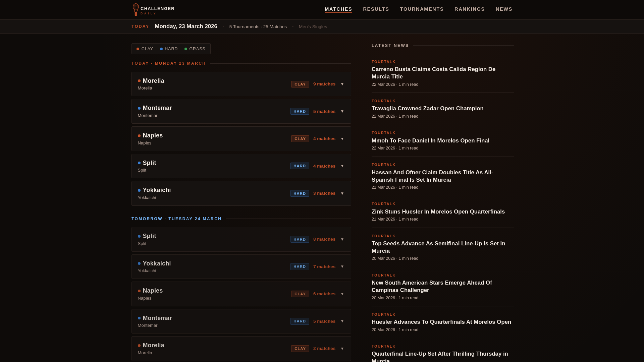Go to the Tournaments page
Viewport: 644px width, 362px height.
click(422, 9)
